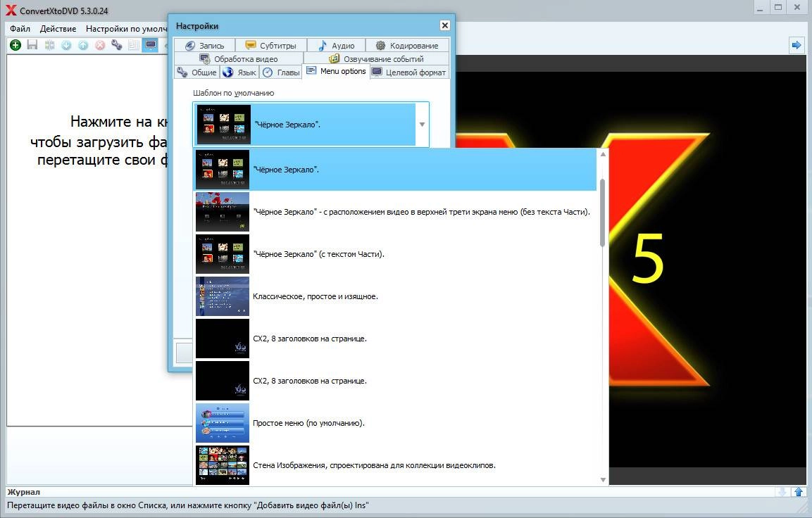Toggle the highlighted monitor preview icon
Image resolution: width=812 pixels, height=518 pixels.
[x=150, y=45]
